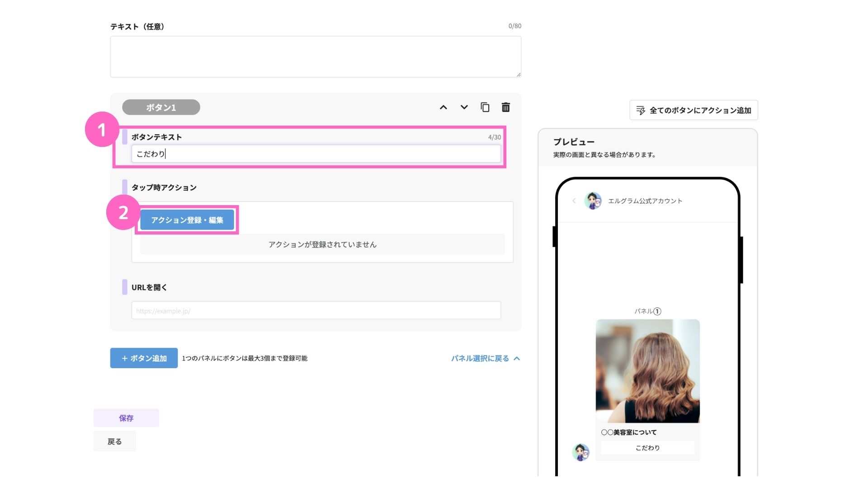Click the 戻る button
Image resolution: width=868 pixels, height=488 pixels.
[115, 441]
